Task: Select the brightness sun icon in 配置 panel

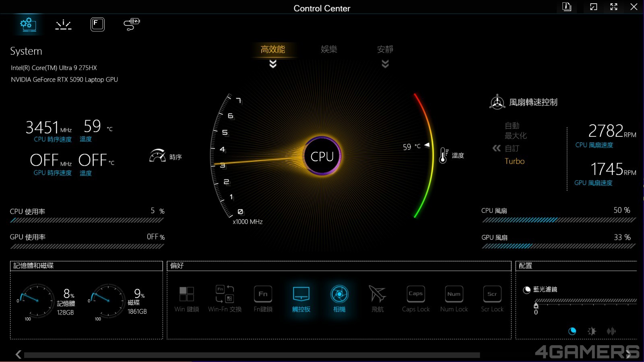Action: pyautogui.click(x=592, y=331)
